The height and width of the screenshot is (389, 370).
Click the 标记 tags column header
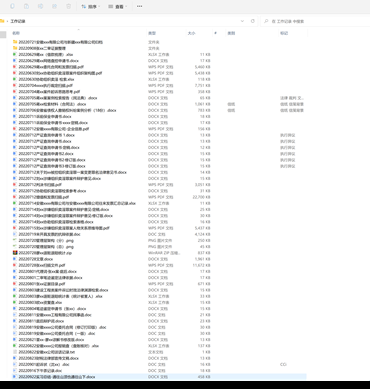pos(284,33)
